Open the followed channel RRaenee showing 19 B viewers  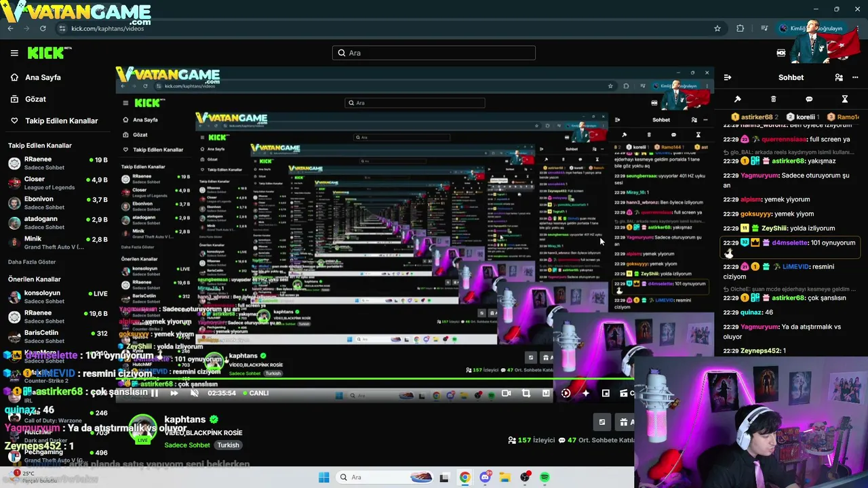click(x=58, y=163)
